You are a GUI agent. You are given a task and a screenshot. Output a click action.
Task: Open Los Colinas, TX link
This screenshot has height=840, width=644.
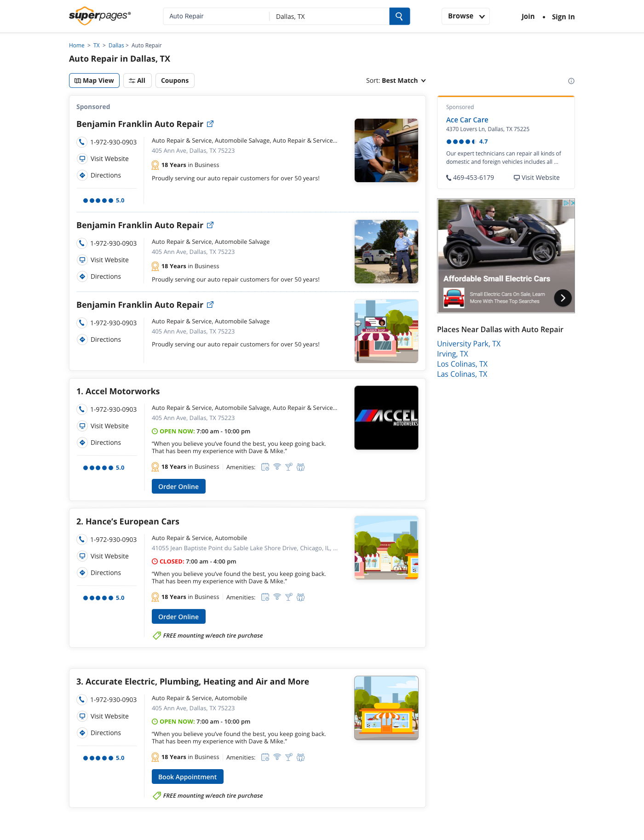(x=462, y=364)
